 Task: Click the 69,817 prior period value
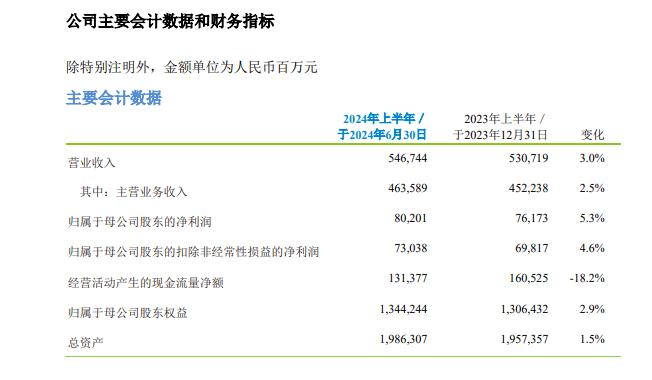pyautogui.click(x=531, y=248)
